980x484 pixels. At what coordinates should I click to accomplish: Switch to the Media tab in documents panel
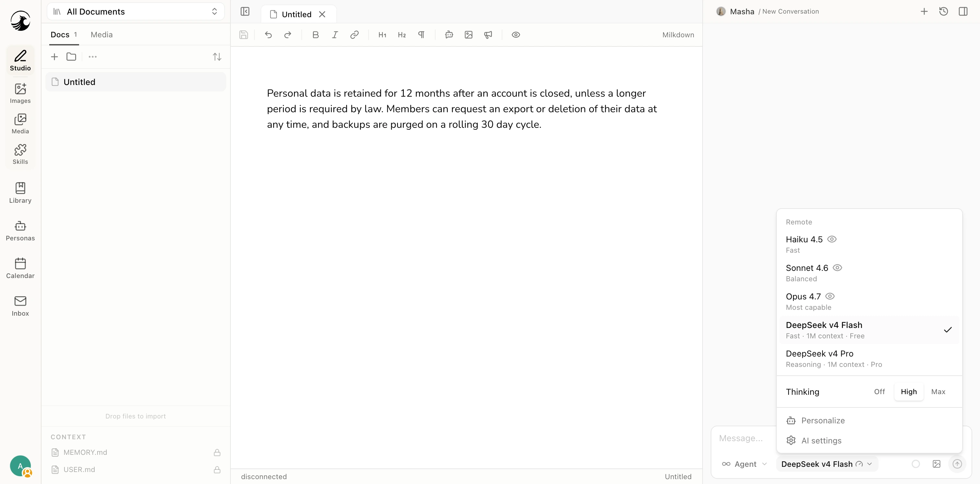tap(101, 35)
